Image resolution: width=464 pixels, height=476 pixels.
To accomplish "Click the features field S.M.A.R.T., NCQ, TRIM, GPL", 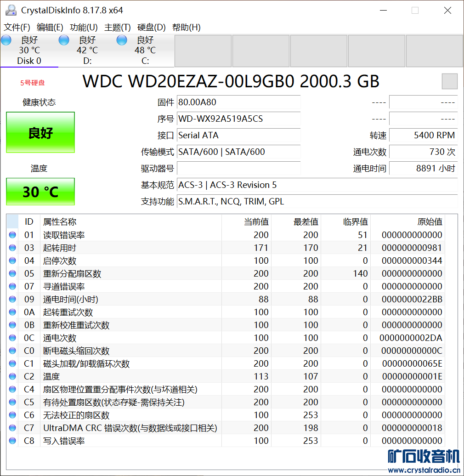I will point(317,201).
